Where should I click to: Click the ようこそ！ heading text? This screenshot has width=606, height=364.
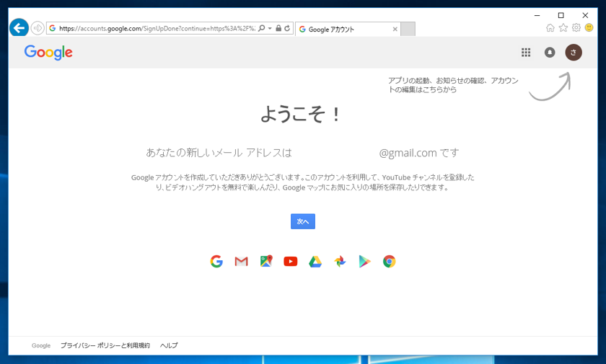[301, 114]
